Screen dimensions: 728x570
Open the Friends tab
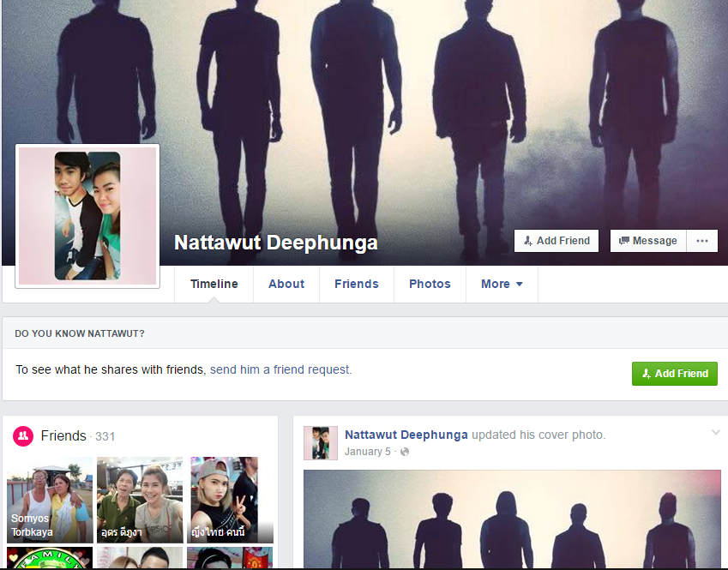357,284
